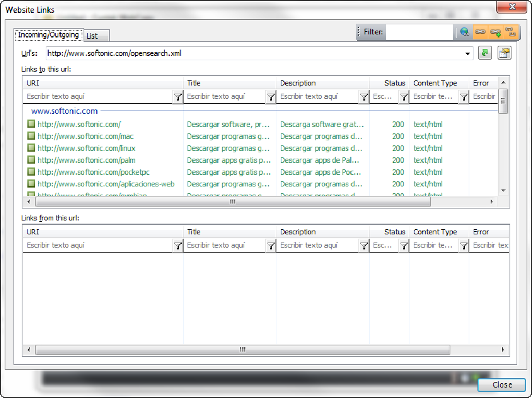The image size is (532, 398).
Task: Click green square icon beside softonic.com/pocketpc
Action: click(31, 171)
